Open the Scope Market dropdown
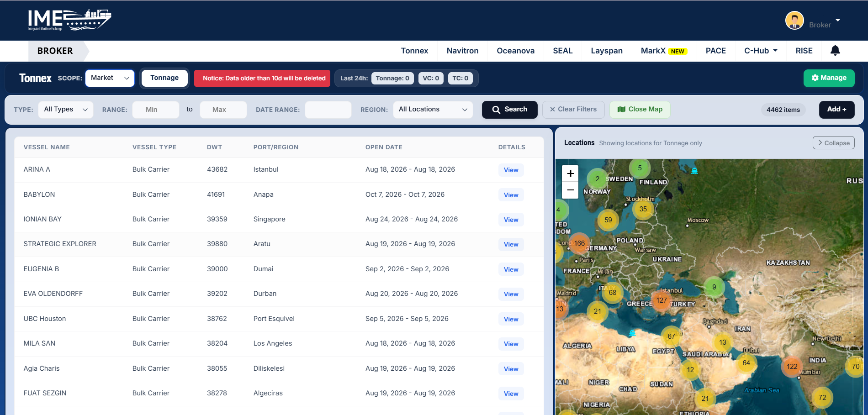This screenshot has width=868, height=415. coord(110,78)
